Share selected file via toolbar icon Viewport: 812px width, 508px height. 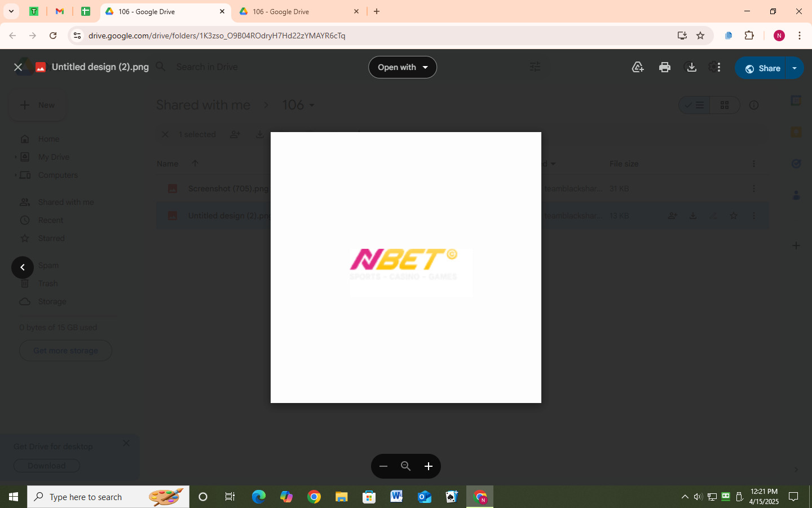coord(235,134)
